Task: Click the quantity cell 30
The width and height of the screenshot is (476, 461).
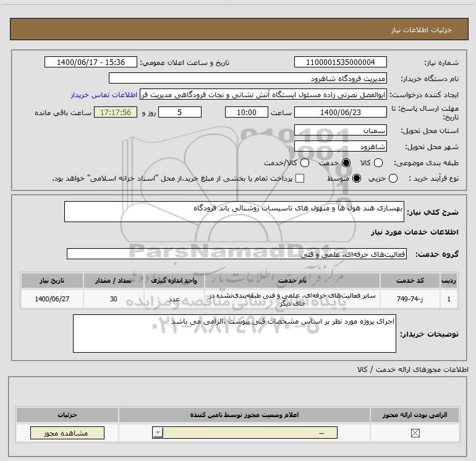Action: (114, 299)
